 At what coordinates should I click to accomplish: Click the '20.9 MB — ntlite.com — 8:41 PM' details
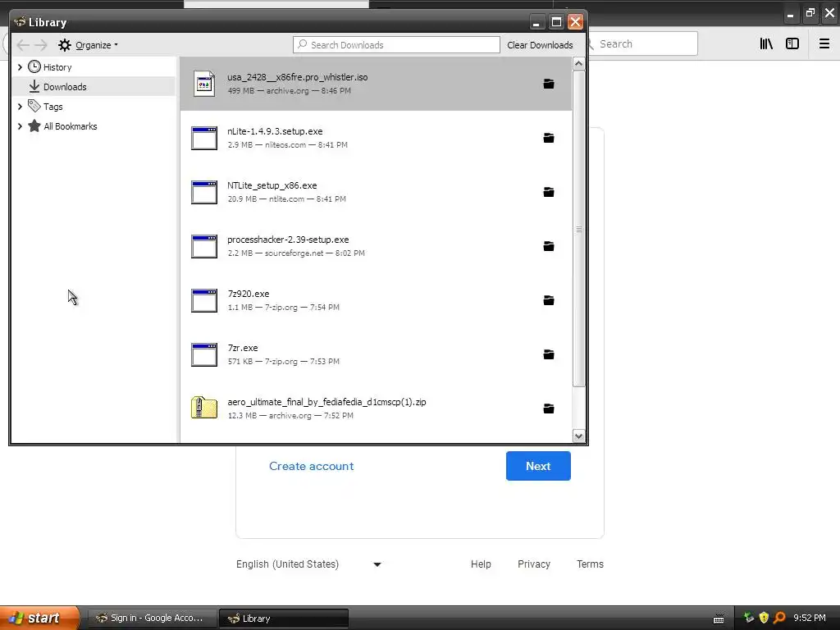(x=286, y=199)
